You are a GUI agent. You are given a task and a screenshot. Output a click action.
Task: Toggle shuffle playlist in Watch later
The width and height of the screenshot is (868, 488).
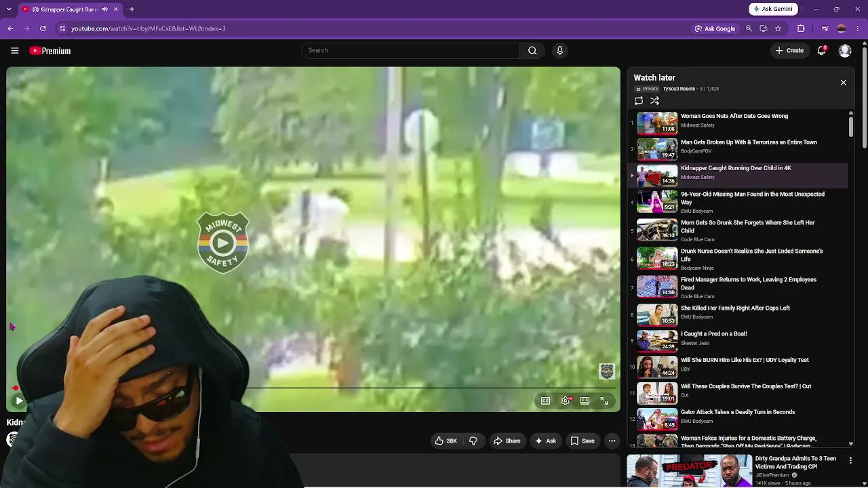tap(654, 101)
